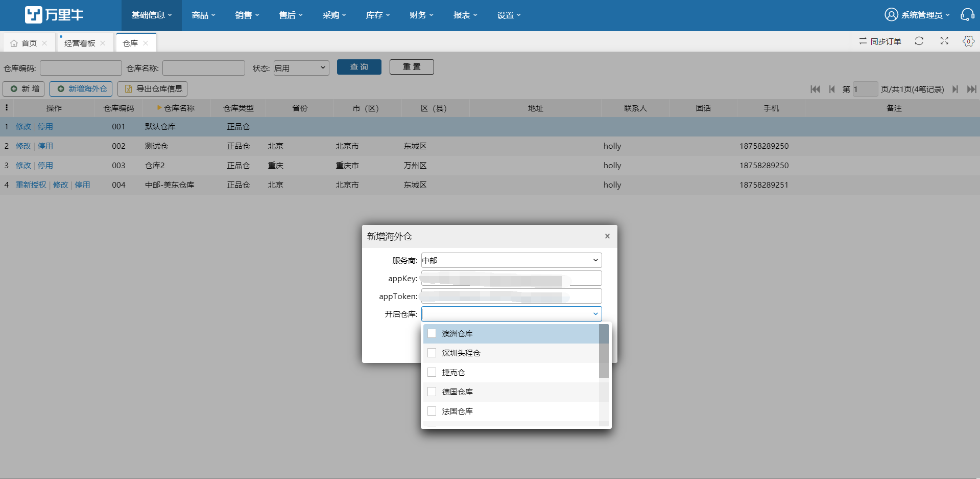980x479 pixels.
Task: Check the 法国仓库 checkbox
Action: (x=432, y=411)
